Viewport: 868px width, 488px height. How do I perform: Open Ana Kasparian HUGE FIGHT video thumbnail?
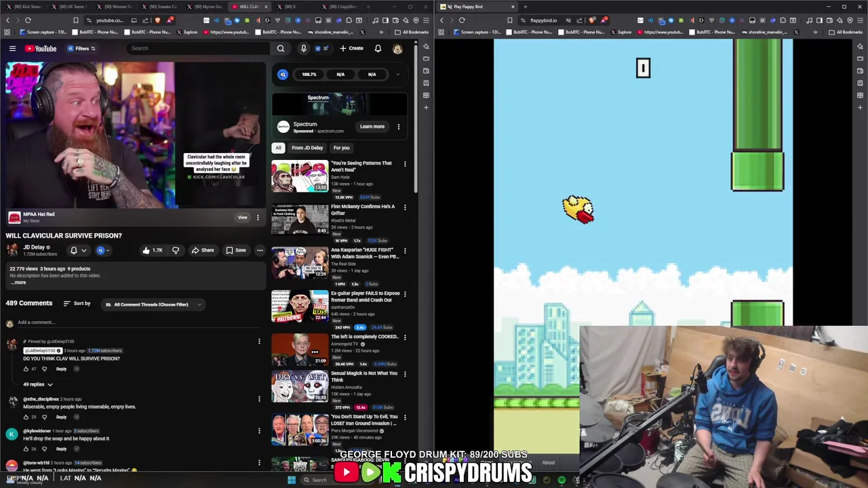300,263
